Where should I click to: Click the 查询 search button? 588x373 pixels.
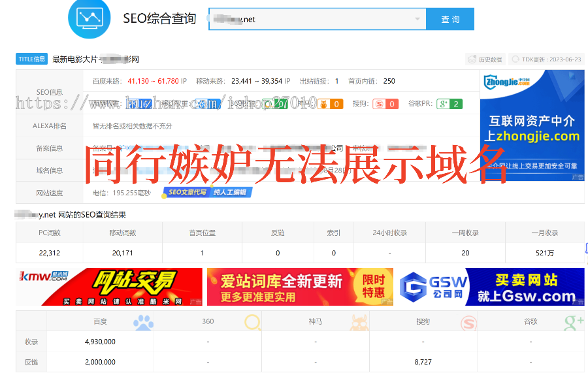[450, 19]
